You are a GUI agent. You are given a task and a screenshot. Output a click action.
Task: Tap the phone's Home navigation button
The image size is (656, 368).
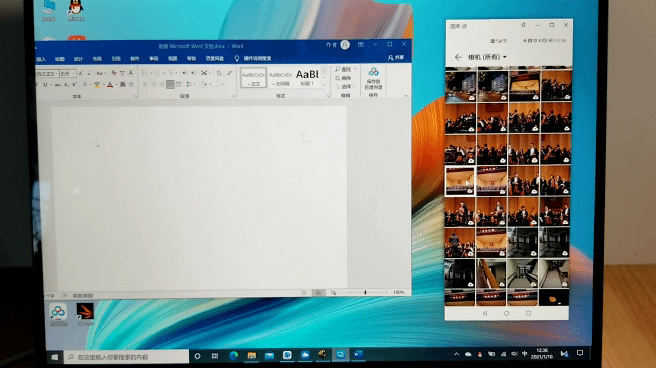coord(506,313)
